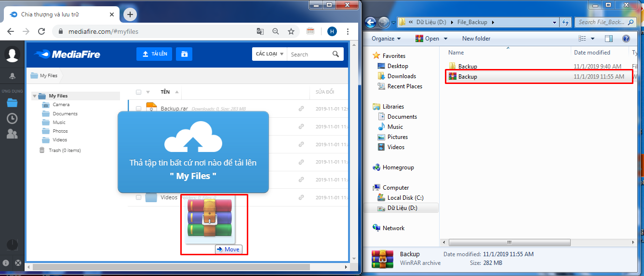Tick the checkbox for Backup.rar
Screen dimensions: 644x276
tap(139, 109)
